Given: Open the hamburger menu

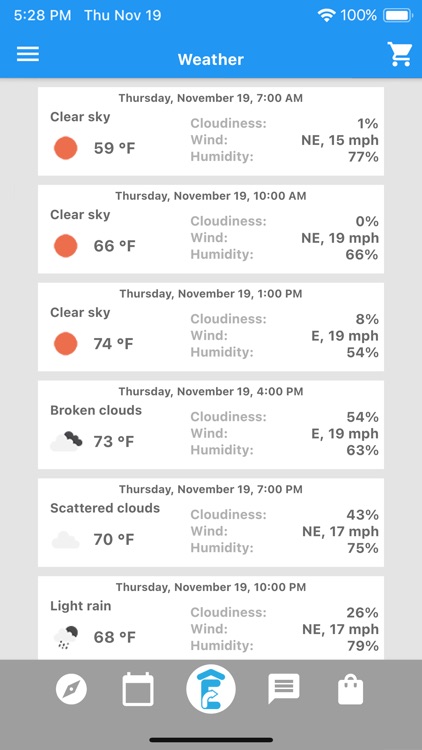Looking at the screenshot, I should coord(28,54).
